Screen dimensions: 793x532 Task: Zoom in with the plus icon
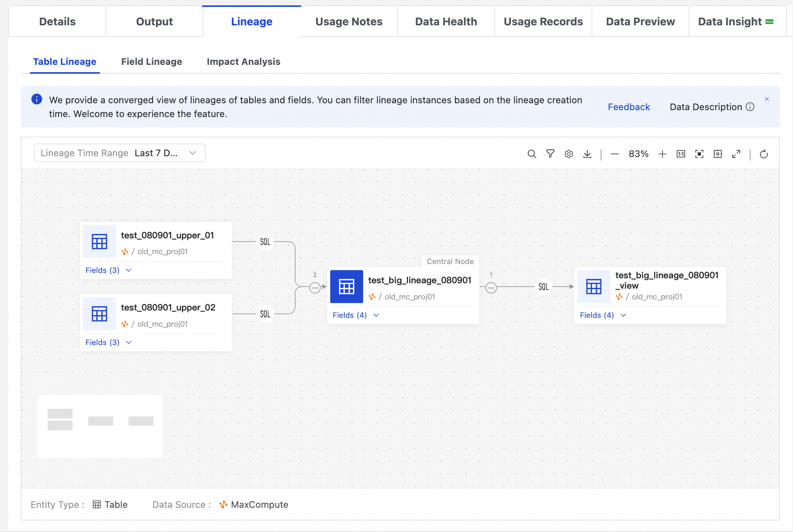coord(662,154)
